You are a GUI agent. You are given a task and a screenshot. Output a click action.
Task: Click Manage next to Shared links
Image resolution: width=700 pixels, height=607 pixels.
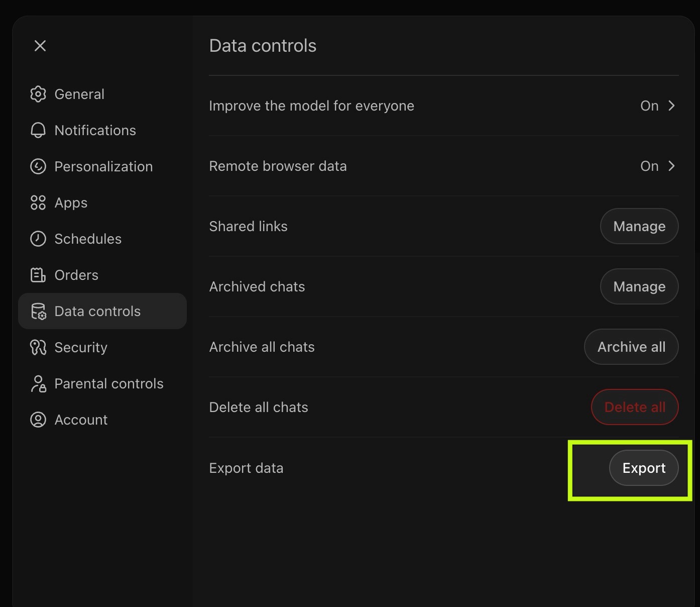point(639,226)
